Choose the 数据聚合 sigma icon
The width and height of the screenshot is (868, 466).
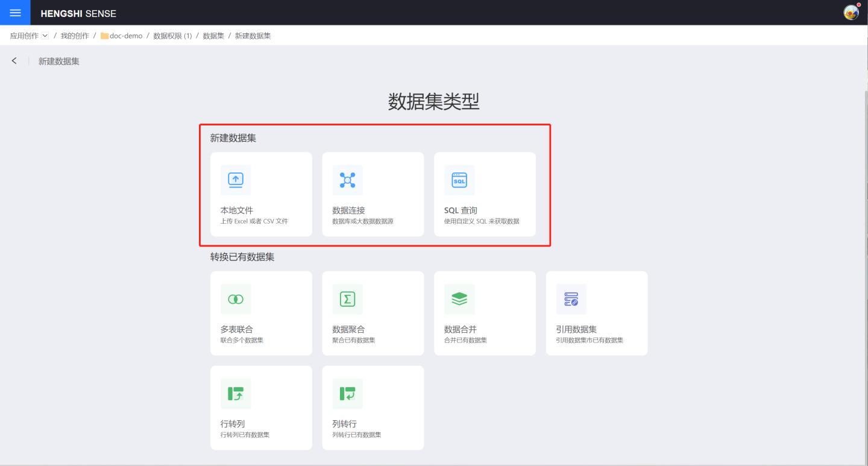pyautogui.click(x=347, y=299)
